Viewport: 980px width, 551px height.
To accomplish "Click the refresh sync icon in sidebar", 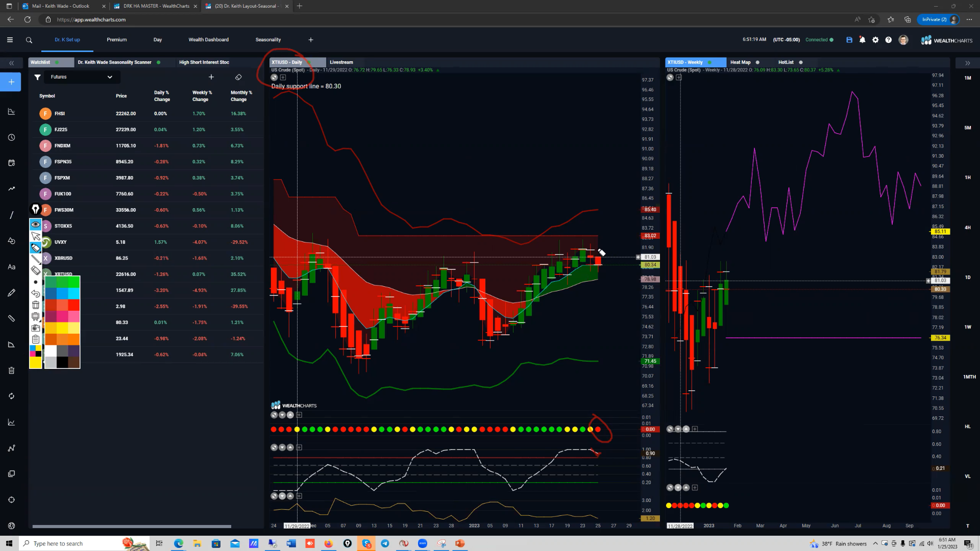I will coord(11,396).
